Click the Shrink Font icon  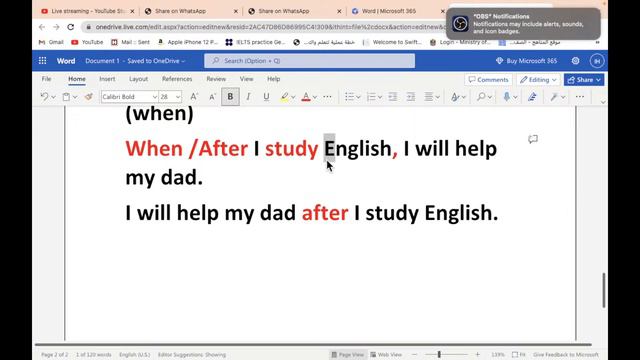pyautogui.click(x=212, y=97)
